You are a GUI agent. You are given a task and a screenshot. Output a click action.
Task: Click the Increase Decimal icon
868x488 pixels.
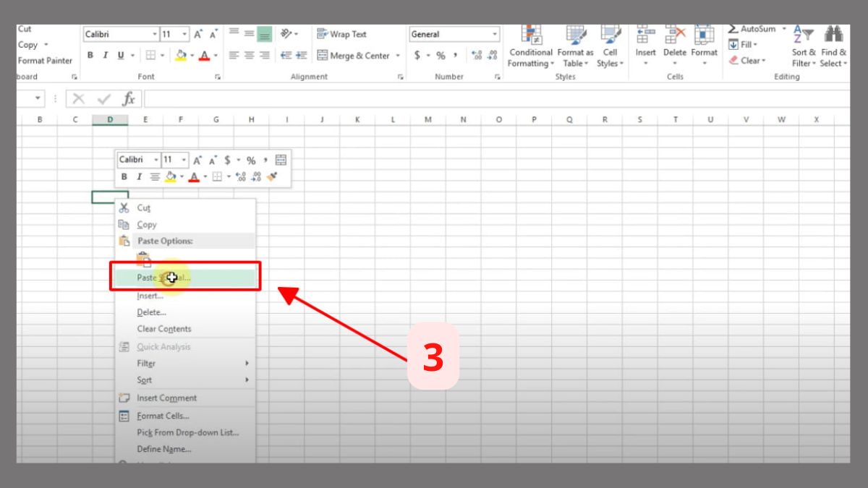(476, 55)
